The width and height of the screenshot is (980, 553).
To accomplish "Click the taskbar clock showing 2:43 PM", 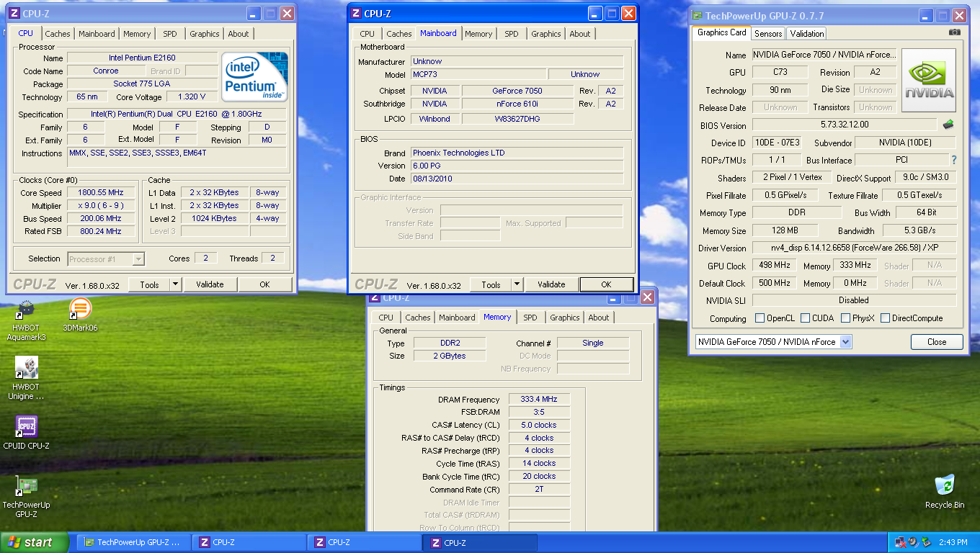I will [x=953, y=542].
